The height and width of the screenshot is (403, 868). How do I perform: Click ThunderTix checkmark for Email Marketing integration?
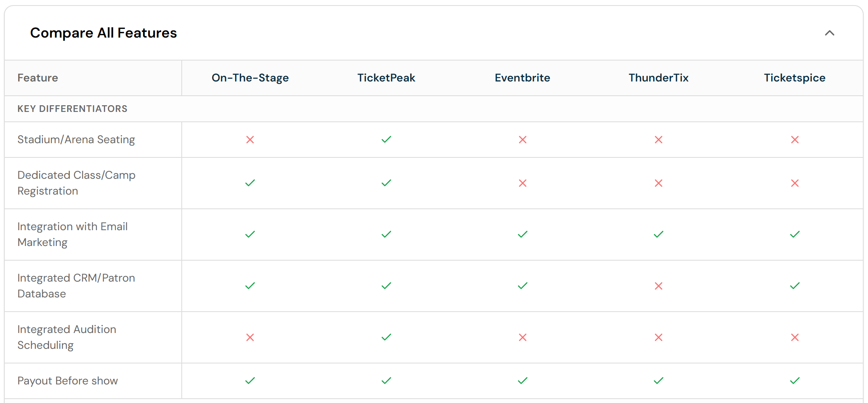pos(659,235)
